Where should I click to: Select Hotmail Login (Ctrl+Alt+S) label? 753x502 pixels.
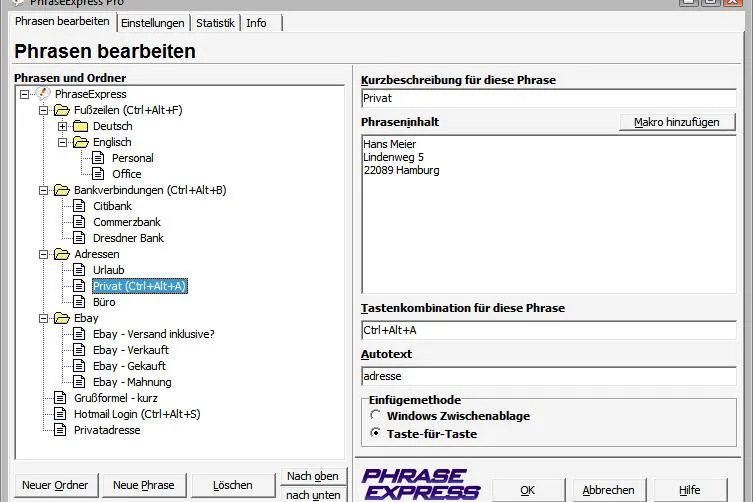[x=137, y=414]
